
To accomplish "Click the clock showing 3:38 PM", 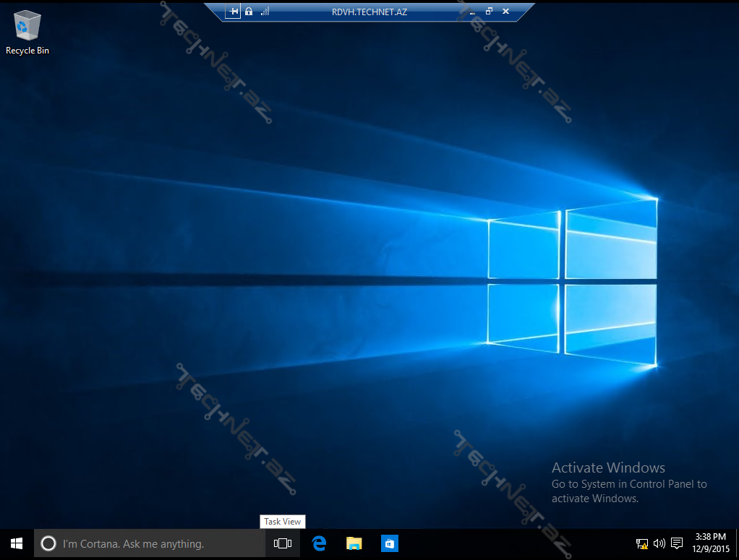I will pos(709,543).
